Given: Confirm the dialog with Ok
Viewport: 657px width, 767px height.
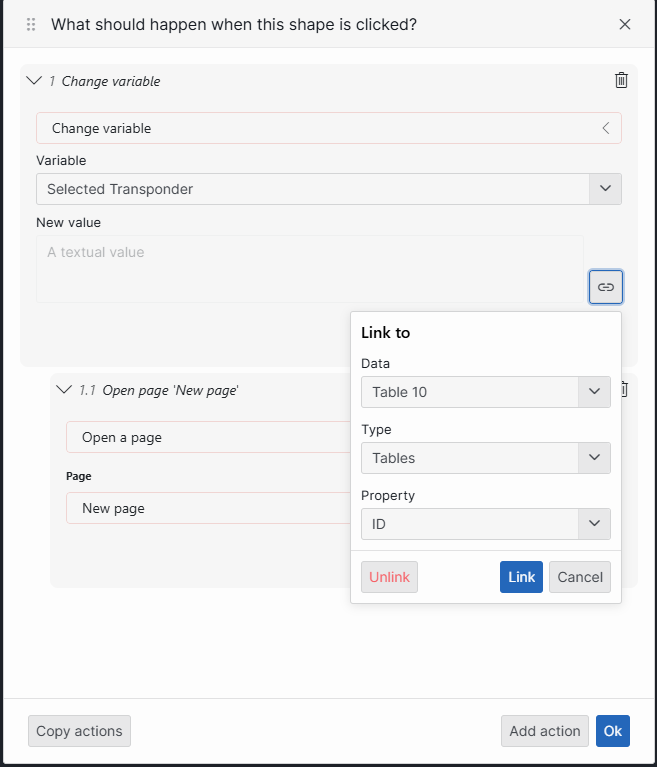Looking at the screenshot, I should pyautogui.click(x=612, y=731).
